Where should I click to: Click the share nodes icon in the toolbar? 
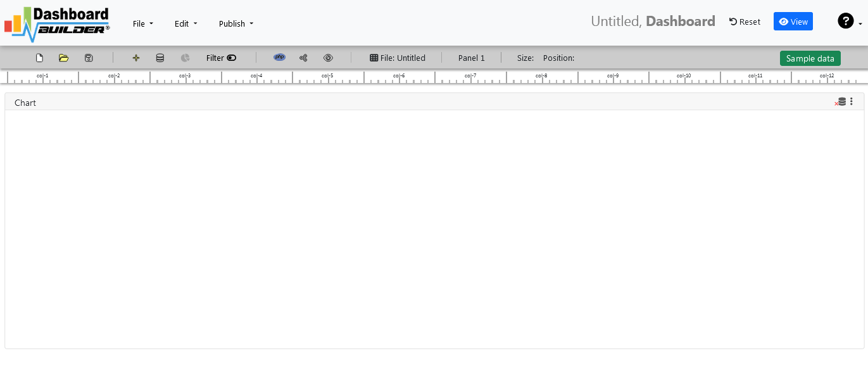coord(303,58)
